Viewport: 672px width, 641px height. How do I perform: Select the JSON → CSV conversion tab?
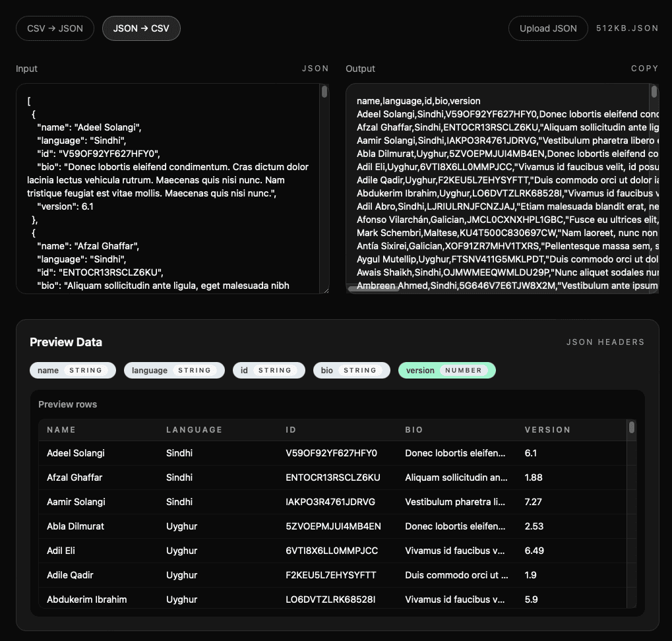coord(141,28)
